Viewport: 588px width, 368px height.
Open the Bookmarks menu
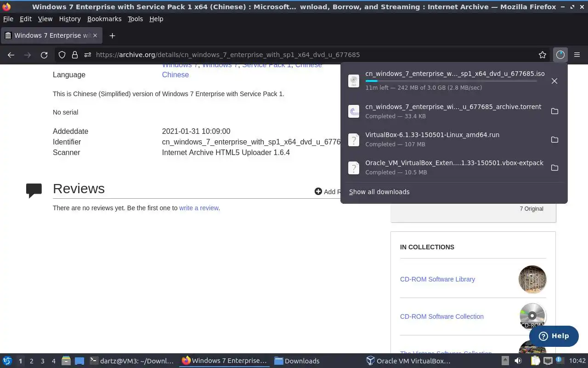pos(104,19)
